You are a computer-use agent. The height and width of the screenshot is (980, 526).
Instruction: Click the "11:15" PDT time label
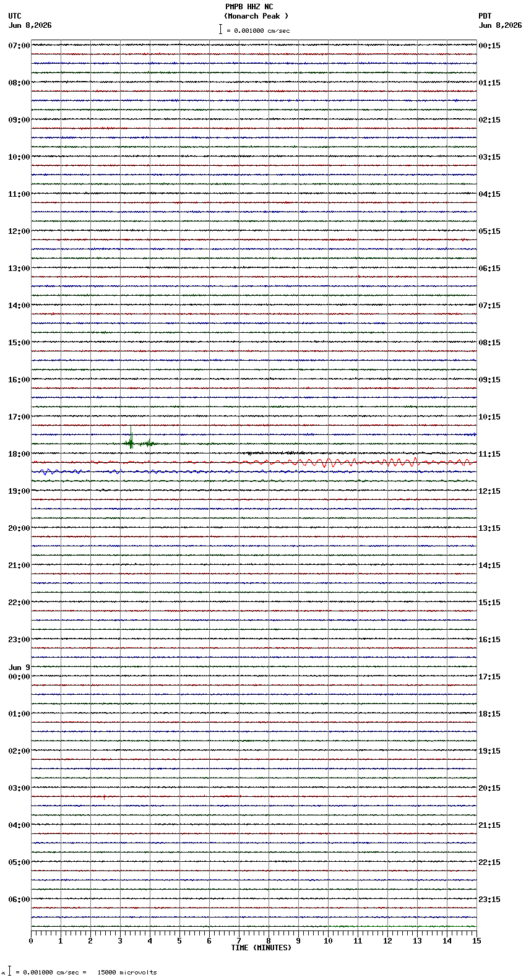pos(489,454)
